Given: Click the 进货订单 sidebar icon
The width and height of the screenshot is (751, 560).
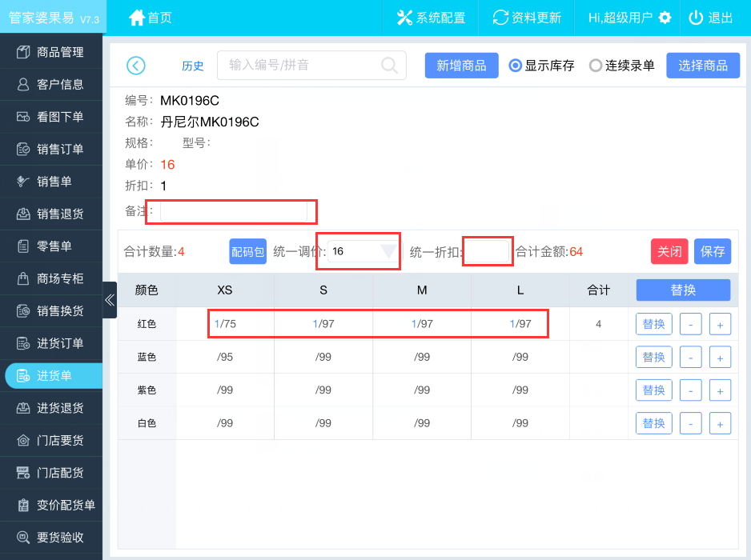Looking at the screenshot, I should [x=23, y=343].
